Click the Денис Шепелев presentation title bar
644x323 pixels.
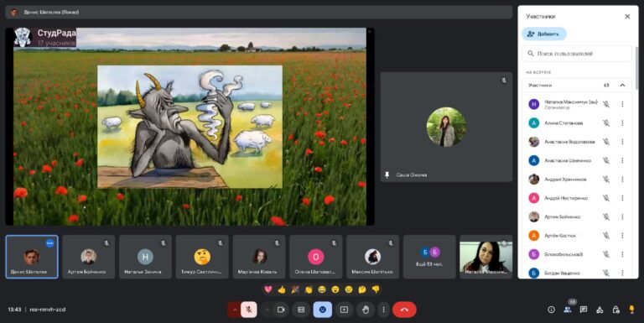click(x=259, y=13)
